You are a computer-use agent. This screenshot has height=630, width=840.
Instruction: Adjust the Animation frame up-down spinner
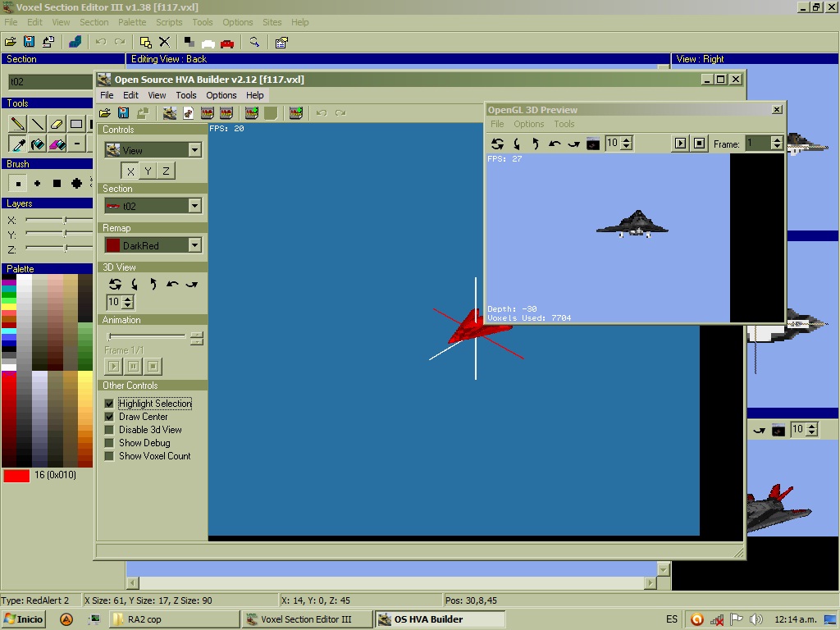click(x=197, y=338)
